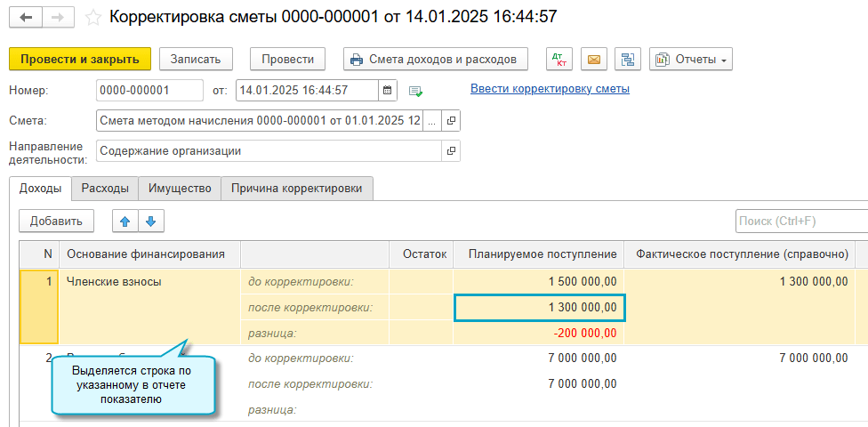The width and height of the screenshot is (868, 427).
Task: Expand the Отчеты dropdown menu
Action: [x=690, y=60]
